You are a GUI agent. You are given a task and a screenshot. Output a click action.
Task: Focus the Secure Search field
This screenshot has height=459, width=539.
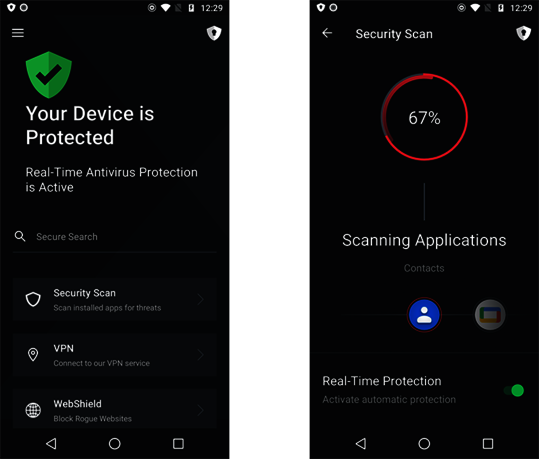114,237
